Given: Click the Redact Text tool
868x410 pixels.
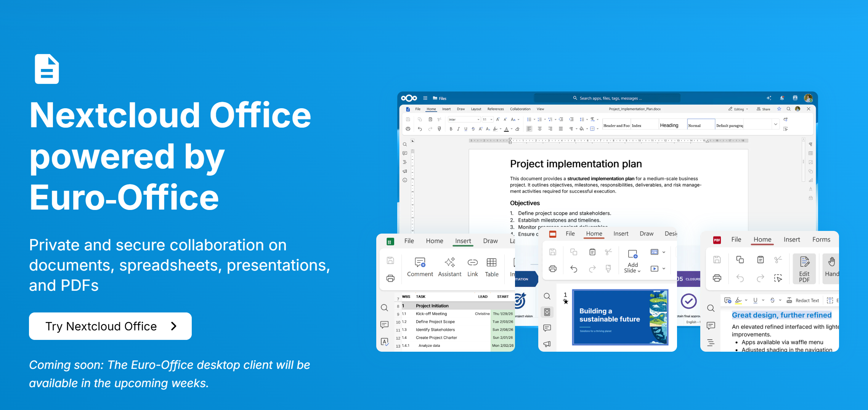Looking at the screenshot, I should (803, 301).
